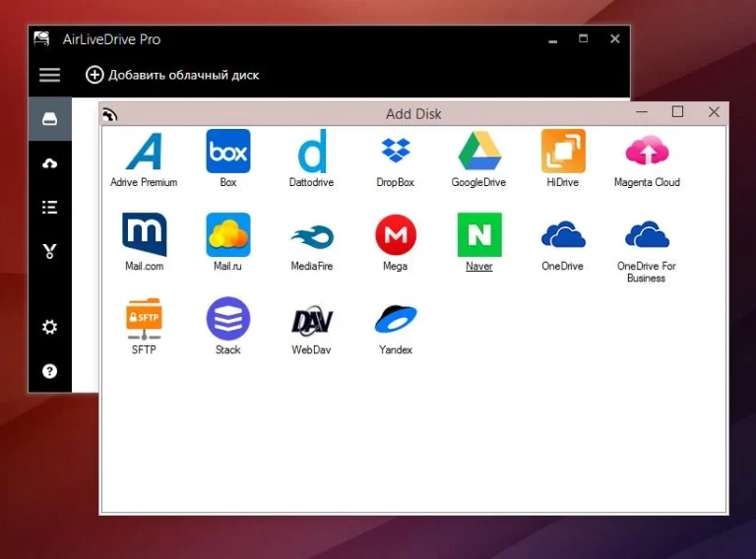Click the Naver underlined label
This screenshot has height=559, width=756.
[x=479, y=266]
